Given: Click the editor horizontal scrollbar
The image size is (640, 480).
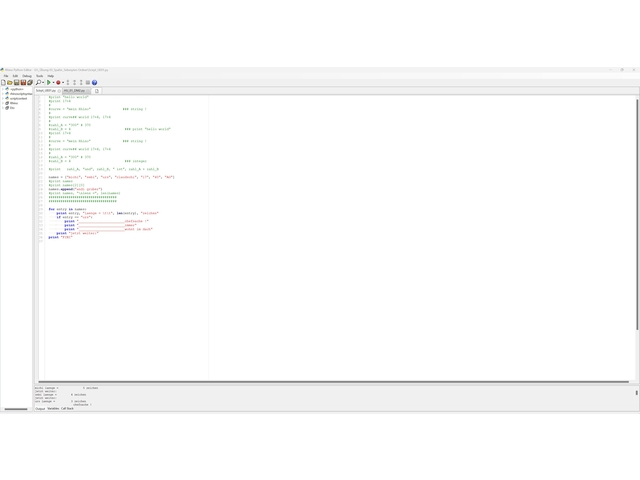Looking at the screenshot, I should [333, 382].
